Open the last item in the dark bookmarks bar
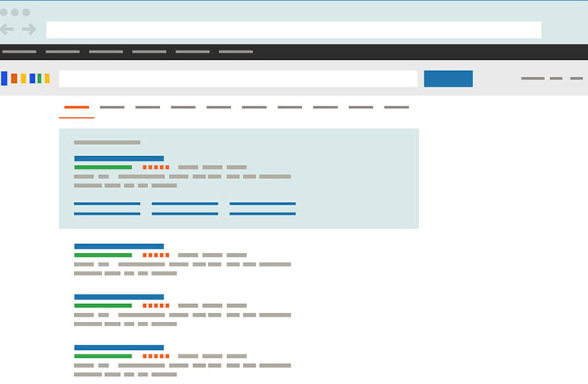This screenshot has width=588, height=384. click(236, 52)
